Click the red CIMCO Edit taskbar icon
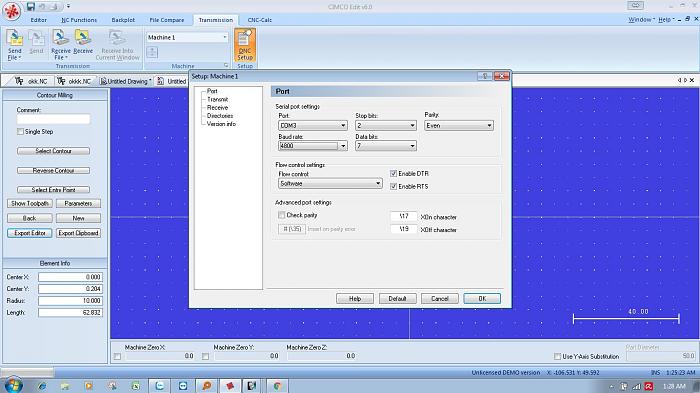 pyautogui.click(x=230, y=386)
